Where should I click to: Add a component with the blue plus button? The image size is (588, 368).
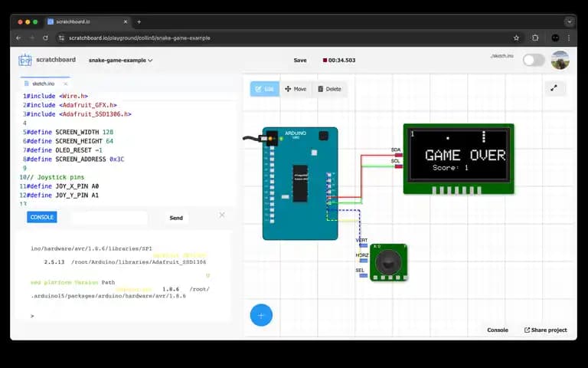261,315
